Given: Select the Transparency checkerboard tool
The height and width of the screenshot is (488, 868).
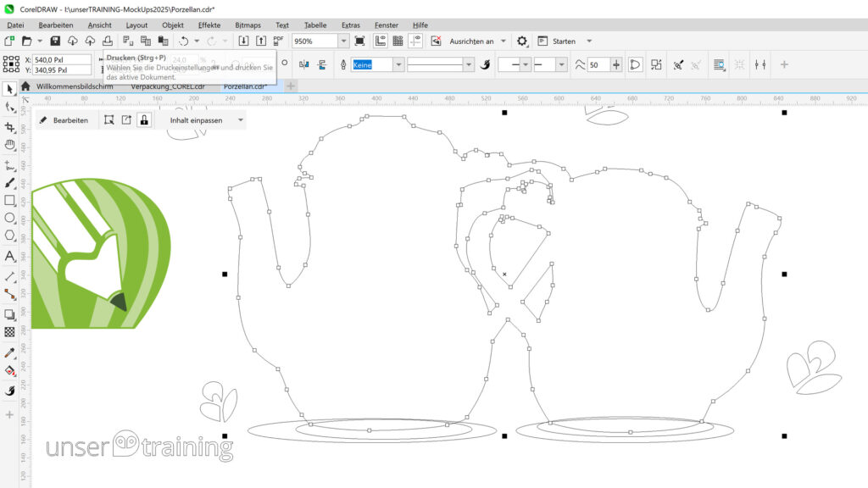Looking at the screenshot, I should coord(9,332).
